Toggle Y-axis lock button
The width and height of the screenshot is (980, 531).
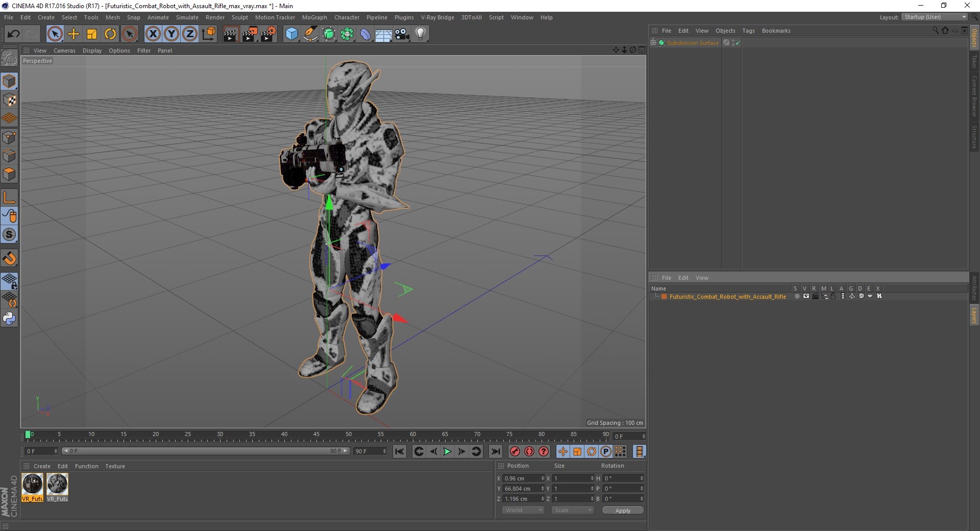coord(171,34)
